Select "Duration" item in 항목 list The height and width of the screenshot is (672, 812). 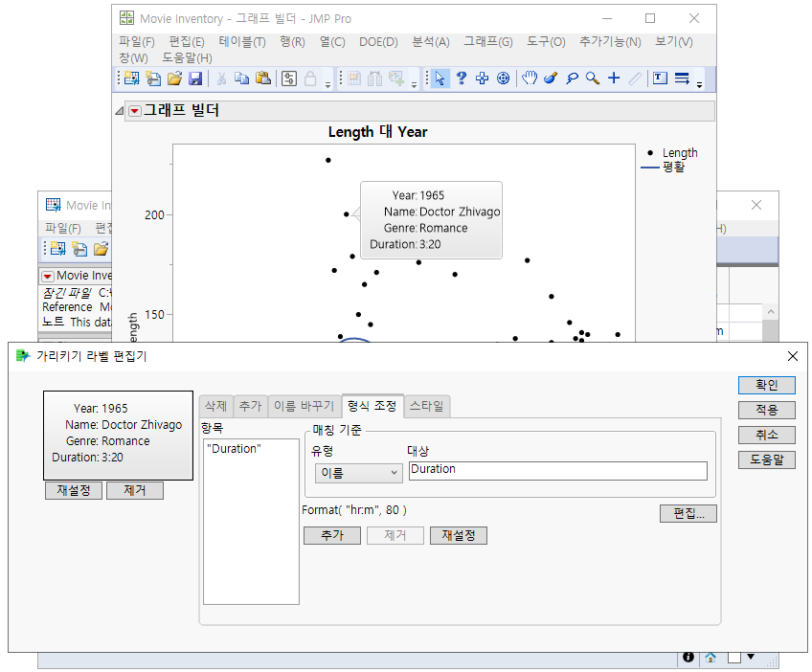234,449
